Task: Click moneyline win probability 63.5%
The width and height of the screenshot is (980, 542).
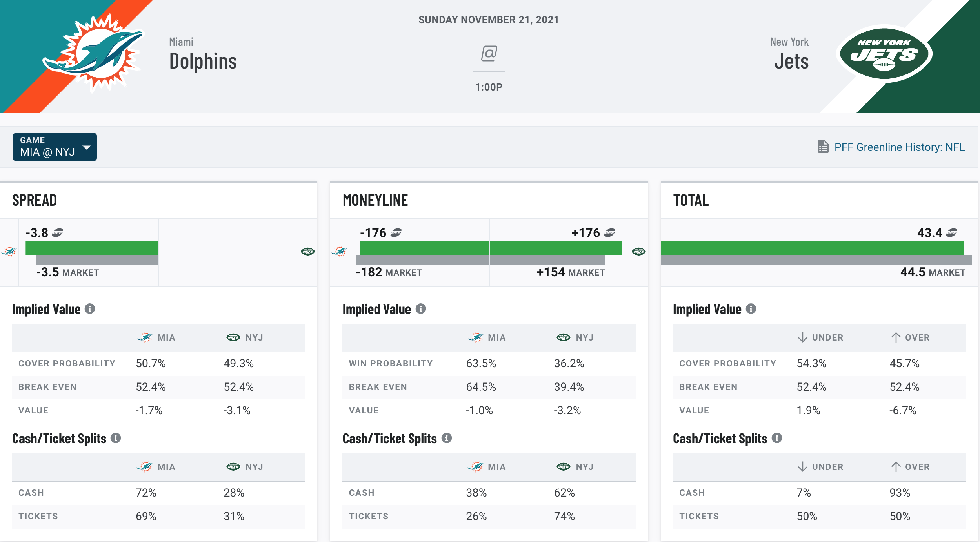Action: [481, 363]
